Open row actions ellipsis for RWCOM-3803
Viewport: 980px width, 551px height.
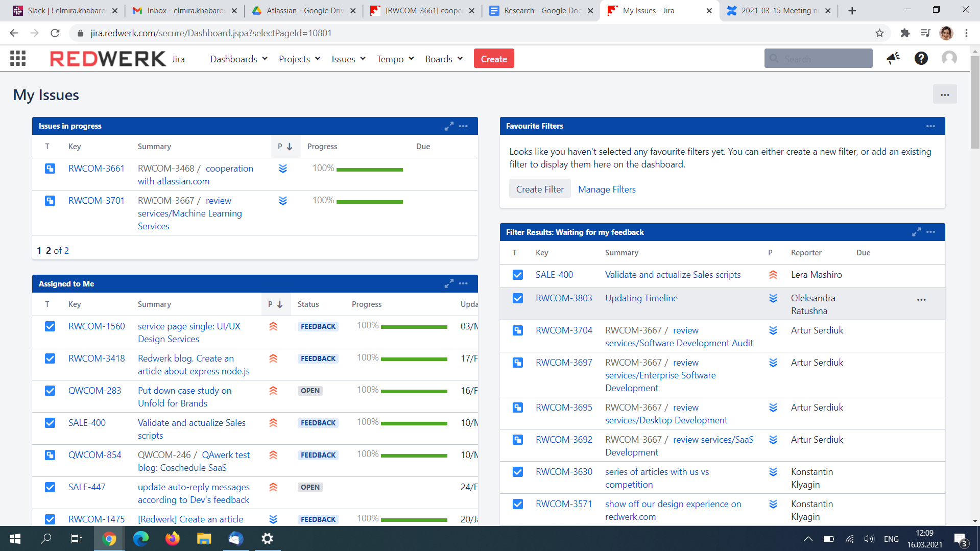click(x=921, y=300)
